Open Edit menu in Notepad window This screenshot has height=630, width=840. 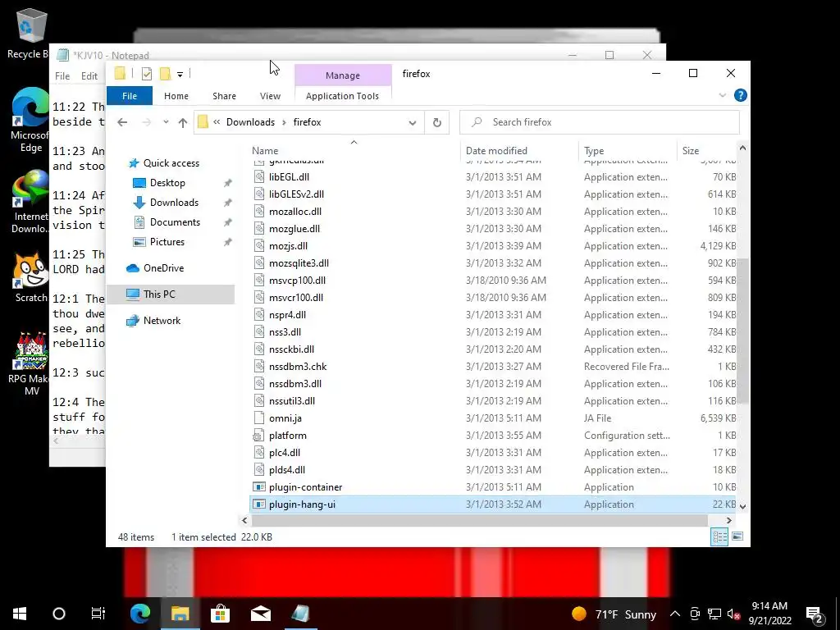[x=89, y=76]
